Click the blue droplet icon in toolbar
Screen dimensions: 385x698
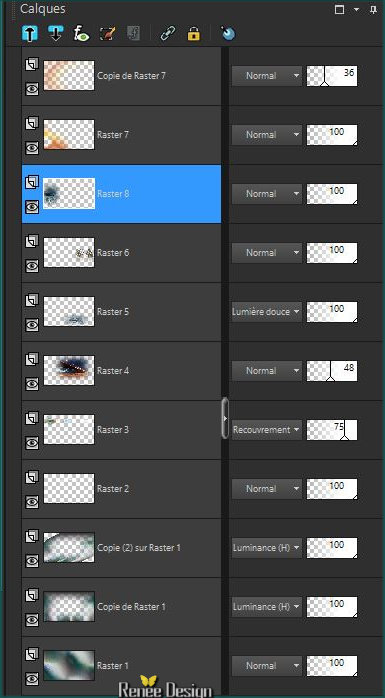click(x=228, y=34)
